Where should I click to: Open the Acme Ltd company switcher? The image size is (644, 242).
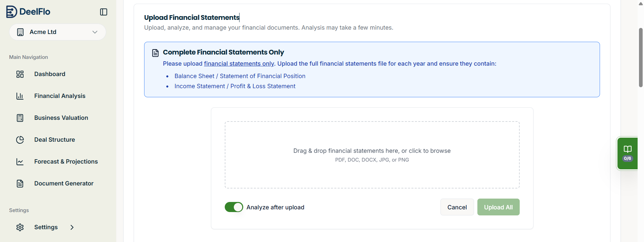pos(57,32)
